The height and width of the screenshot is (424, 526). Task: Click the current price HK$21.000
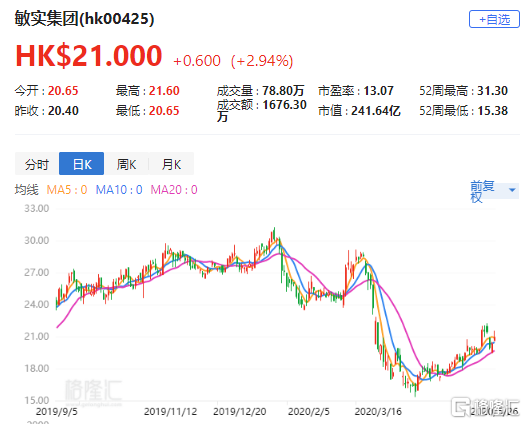89,56
